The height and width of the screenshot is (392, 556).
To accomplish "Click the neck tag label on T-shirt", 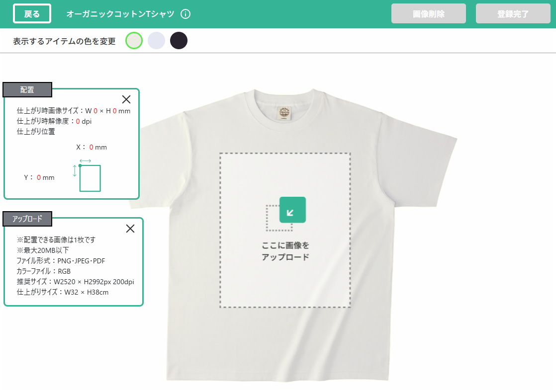I will click(x=284, y=112).
